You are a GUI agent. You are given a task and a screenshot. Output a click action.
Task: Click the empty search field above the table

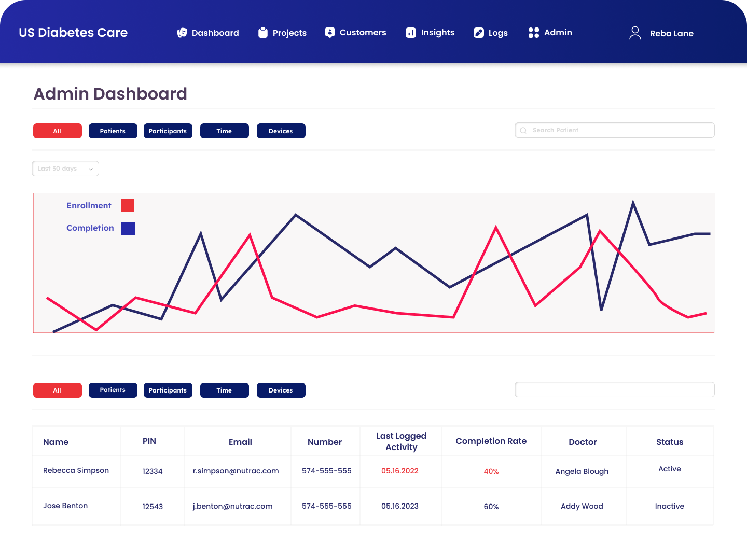pyautogui.click(x=615, y=389)
